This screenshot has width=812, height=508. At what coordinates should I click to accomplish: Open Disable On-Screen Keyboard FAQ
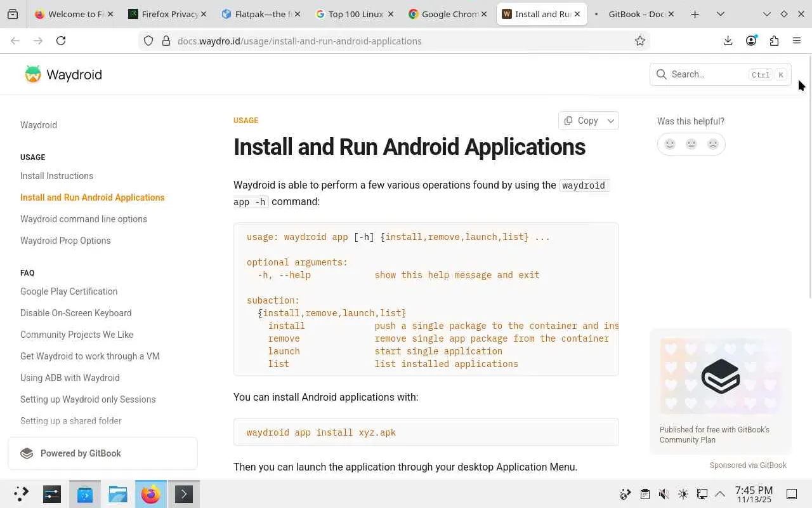[75, 313]
